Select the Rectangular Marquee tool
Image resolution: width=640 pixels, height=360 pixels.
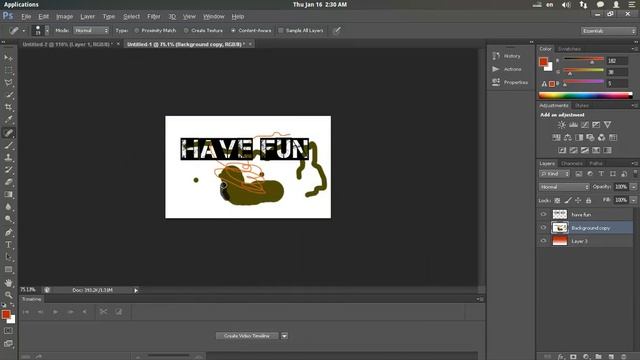point(8,70)
